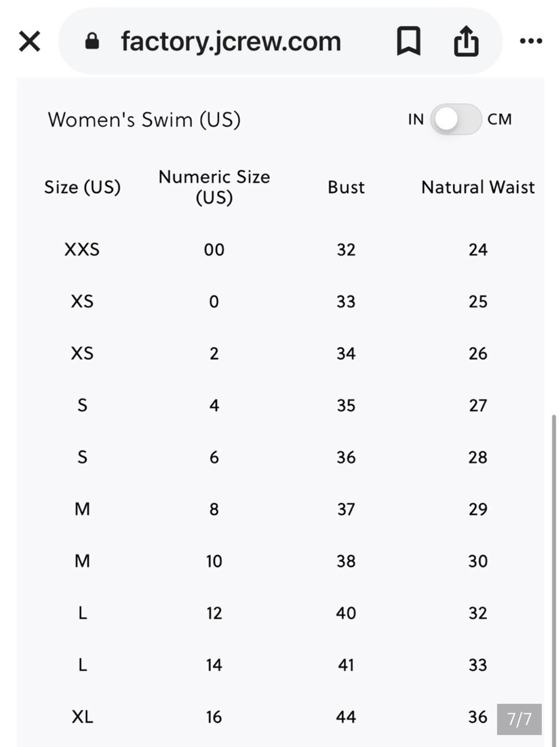The height and width of the screenshot is (747, 560).
Task: Select the CM unit label
Action: pyautogui.click(x=500, y=119)
